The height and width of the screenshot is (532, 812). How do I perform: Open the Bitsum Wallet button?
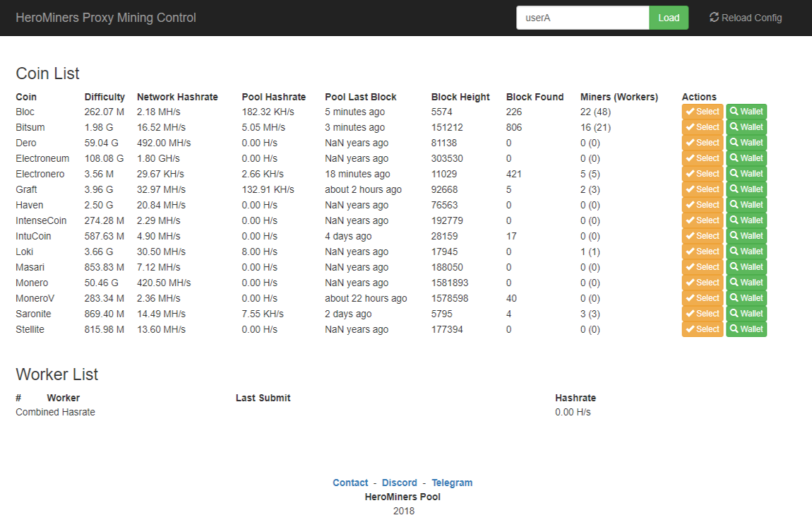(x=746, y=127)
